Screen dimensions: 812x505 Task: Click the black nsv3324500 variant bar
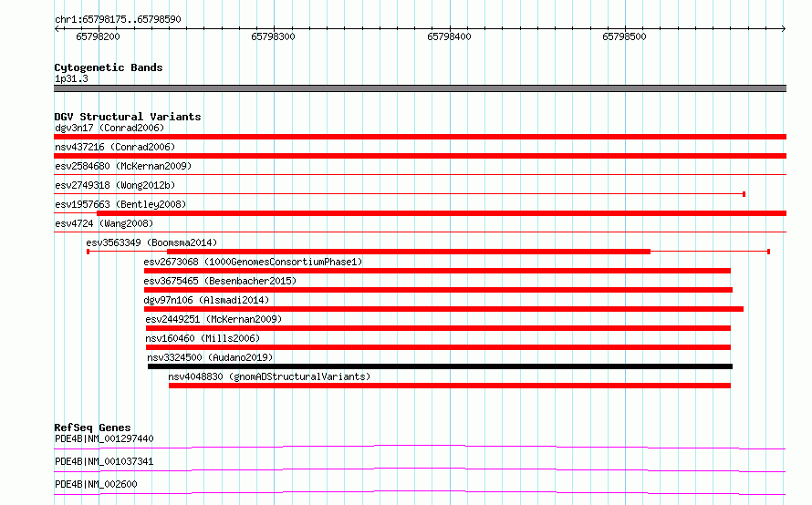coord(440,366)
